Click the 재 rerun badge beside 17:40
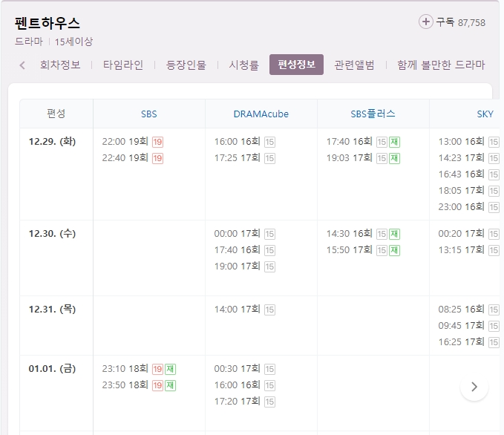This screenshot has height=435, width=504. click(394, 142)
